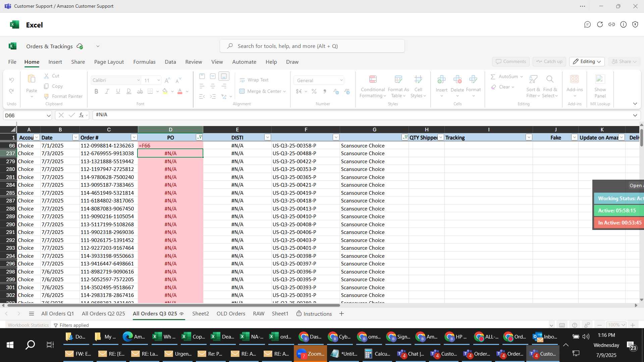This screenshot has width=644, height=362.
Task: Open the Order # column filter dropdown
Action: (x=134, y=137)
